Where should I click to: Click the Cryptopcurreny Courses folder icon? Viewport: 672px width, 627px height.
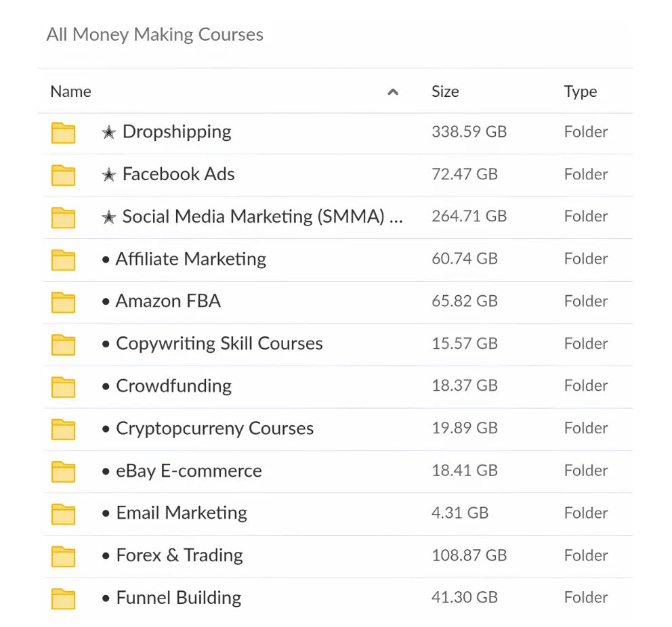pyautogui.click(x=63, y=429)
